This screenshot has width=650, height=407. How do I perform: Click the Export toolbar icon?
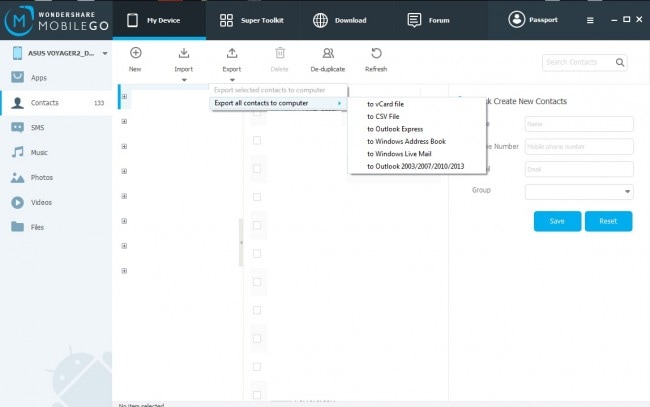(232, 53)
